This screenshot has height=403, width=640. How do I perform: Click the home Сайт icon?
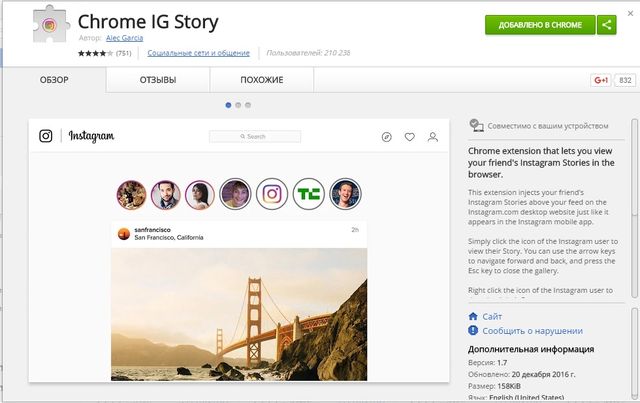473,316
